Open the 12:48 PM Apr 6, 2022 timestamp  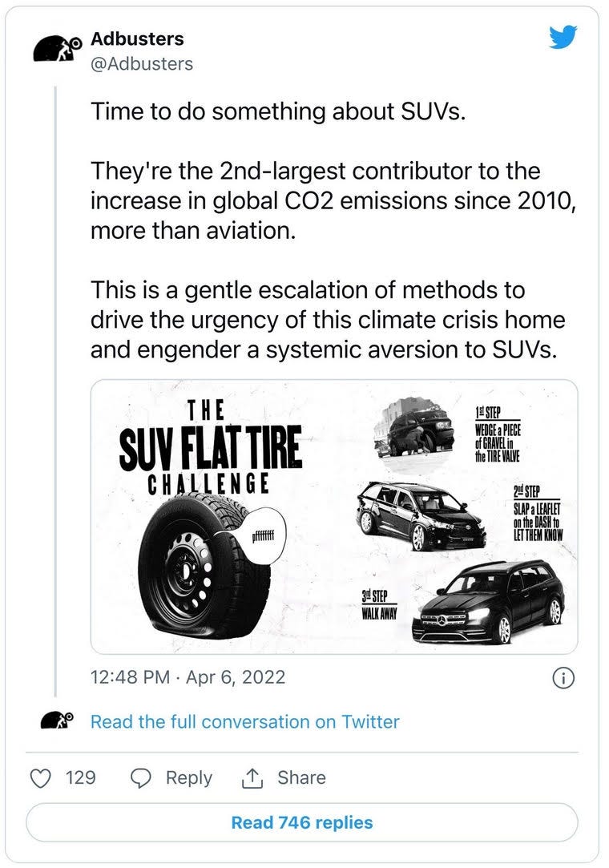pos(188,677)
